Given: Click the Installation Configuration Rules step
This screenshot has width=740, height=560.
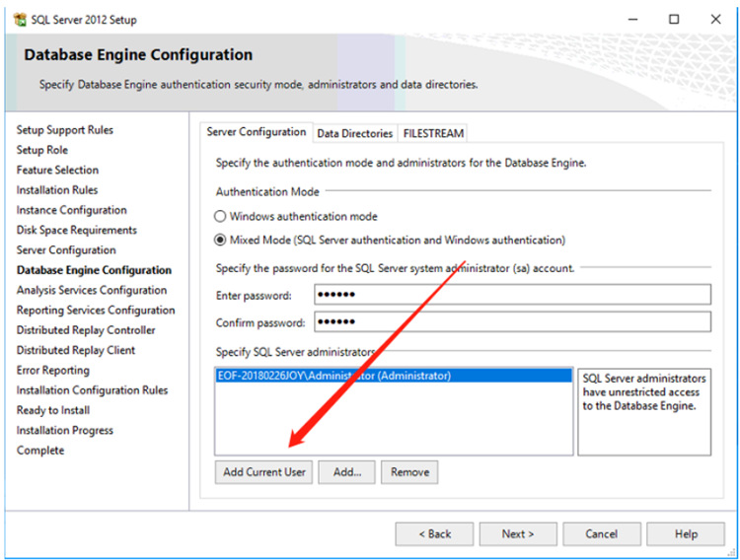Looking at the screenshot, I should pyautogui.click(x=92, y=390).
